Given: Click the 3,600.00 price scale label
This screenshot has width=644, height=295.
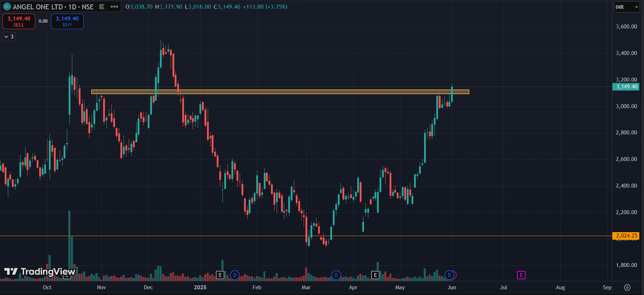Looking at the screenshot, I should click(626, 27).
